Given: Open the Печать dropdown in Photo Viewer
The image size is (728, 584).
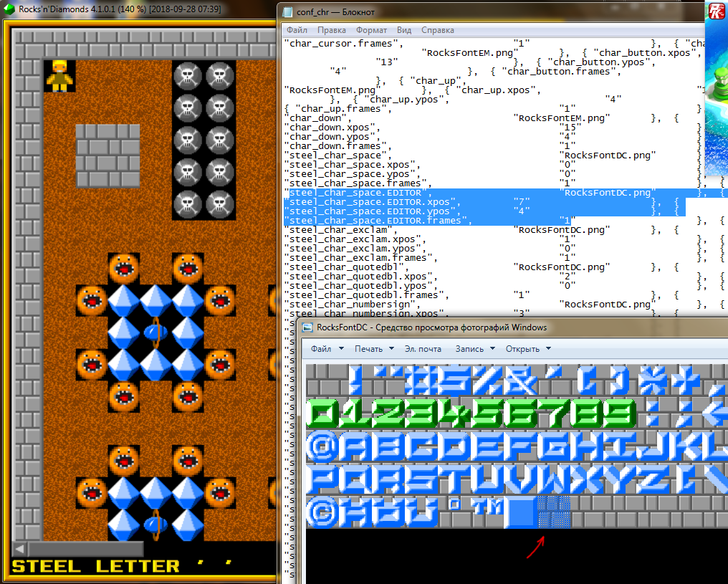Looking at the screenshot, I should [373, 349].
